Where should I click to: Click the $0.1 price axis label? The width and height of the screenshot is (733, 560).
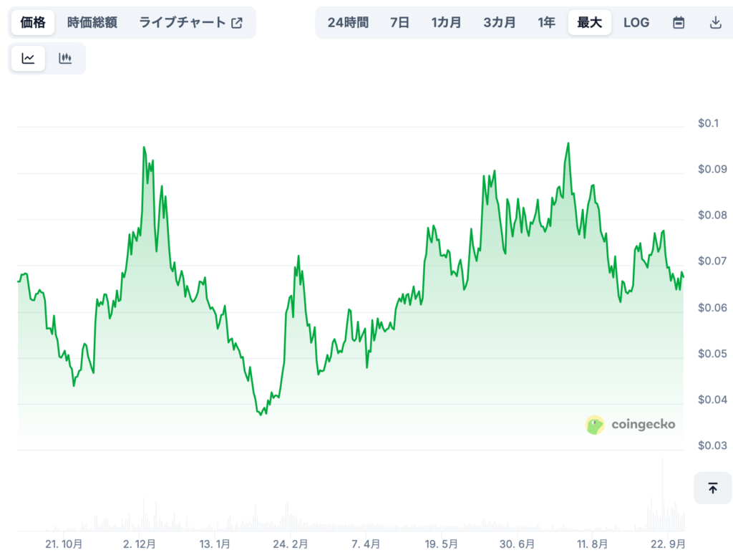coord(707,124)
